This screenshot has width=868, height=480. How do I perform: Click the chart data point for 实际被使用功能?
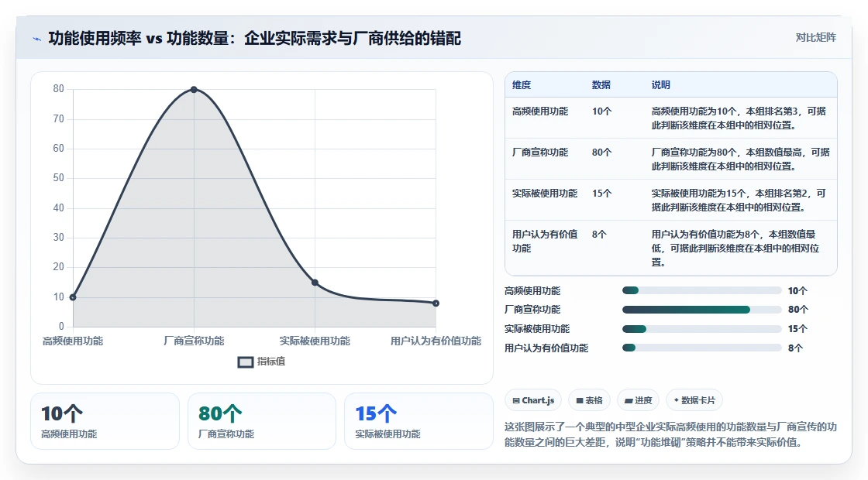click(315, 283)
